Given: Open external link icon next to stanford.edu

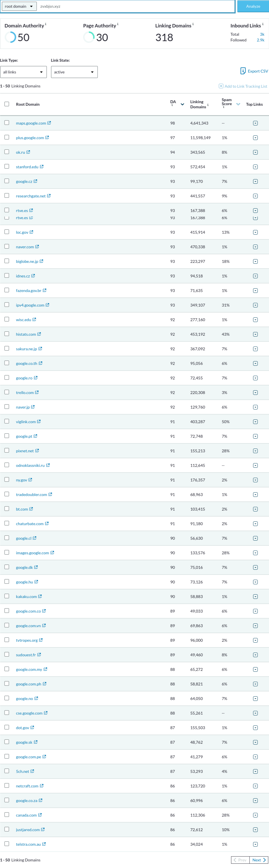Looking at the screenshot, I should pyautogui.click(x=41, y=167).
